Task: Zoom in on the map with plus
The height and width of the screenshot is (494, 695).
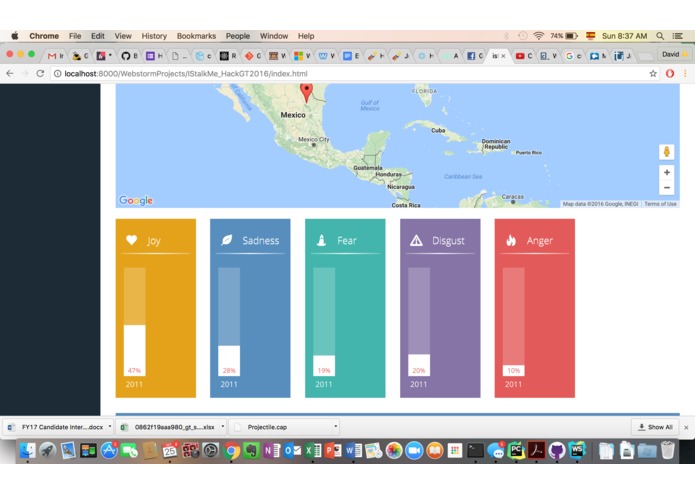Action: click(x=666, y=172)
